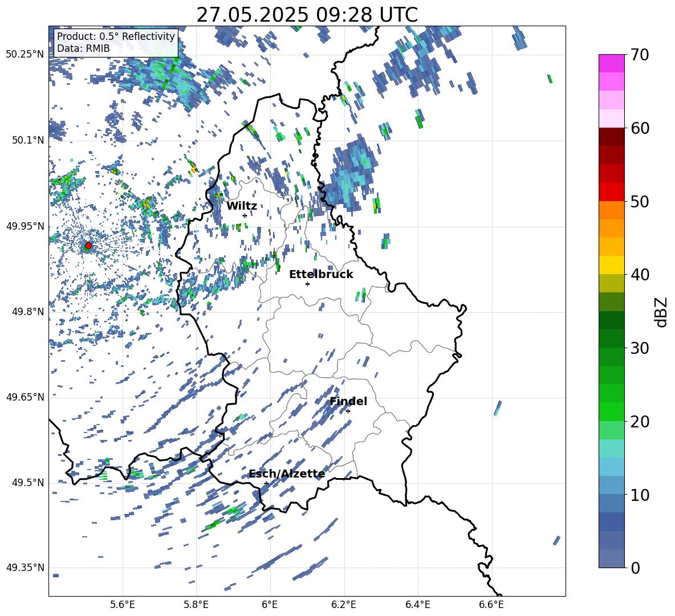Click the title 27.05.2025 09:28 UTC
Viewport: 675px width, 616px height.
point(307,15)
